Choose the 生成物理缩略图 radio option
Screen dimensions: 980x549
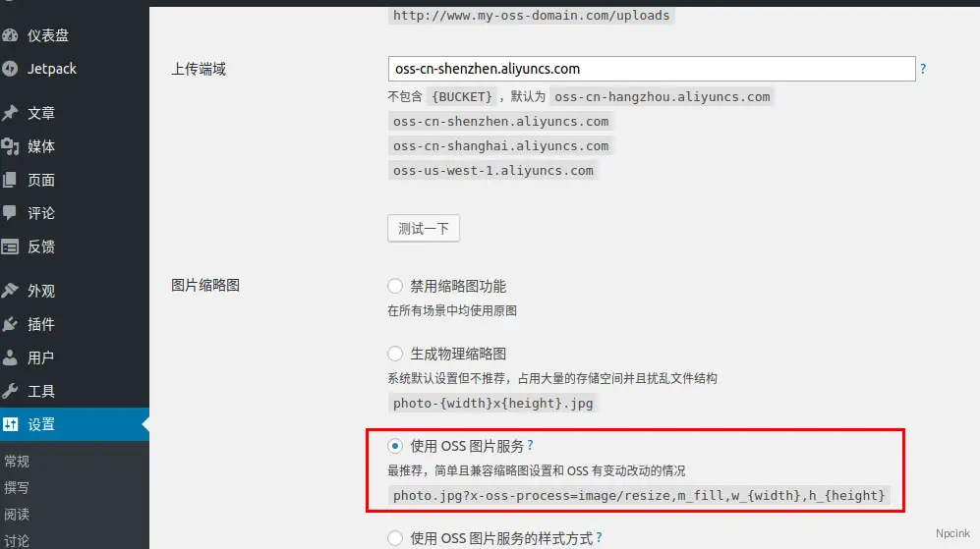(395, 354)
